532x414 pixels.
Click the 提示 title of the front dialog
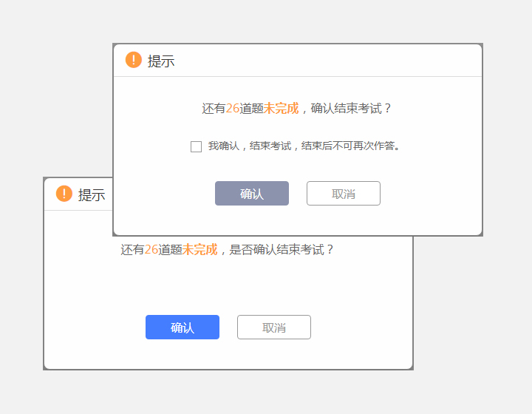pyautogui.click(x=161, y=61)
